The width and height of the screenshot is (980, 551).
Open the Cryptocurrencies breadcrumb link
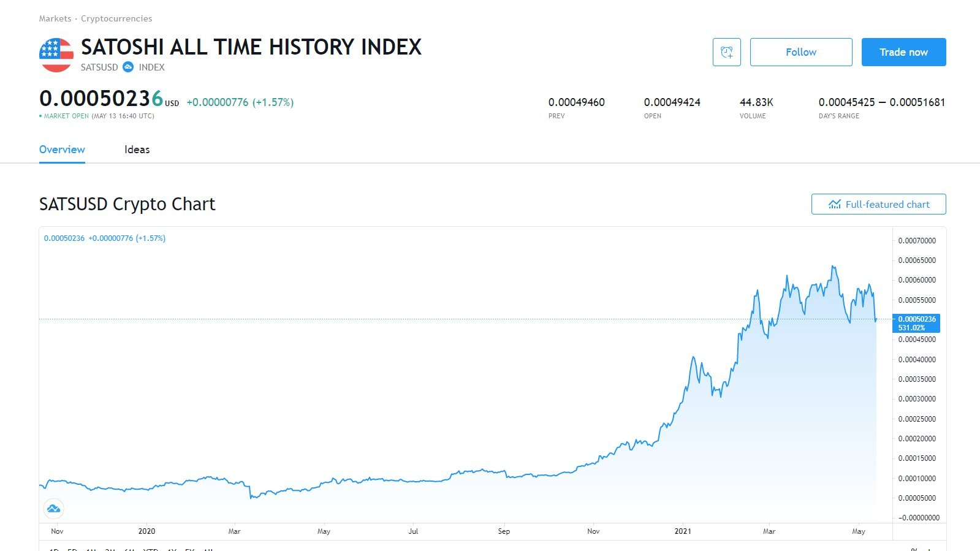tap(116, 18)
